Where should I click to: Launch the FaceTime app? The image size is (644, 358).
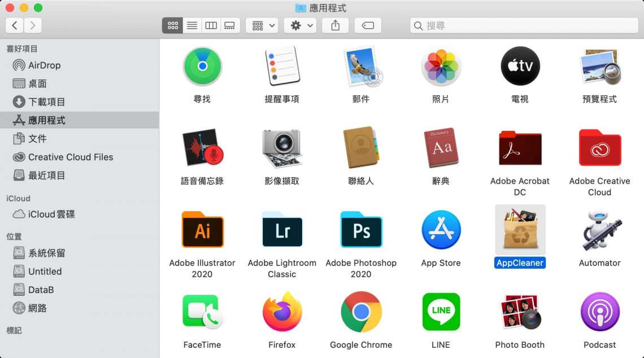pyautogui.click(x=202, y=311)
